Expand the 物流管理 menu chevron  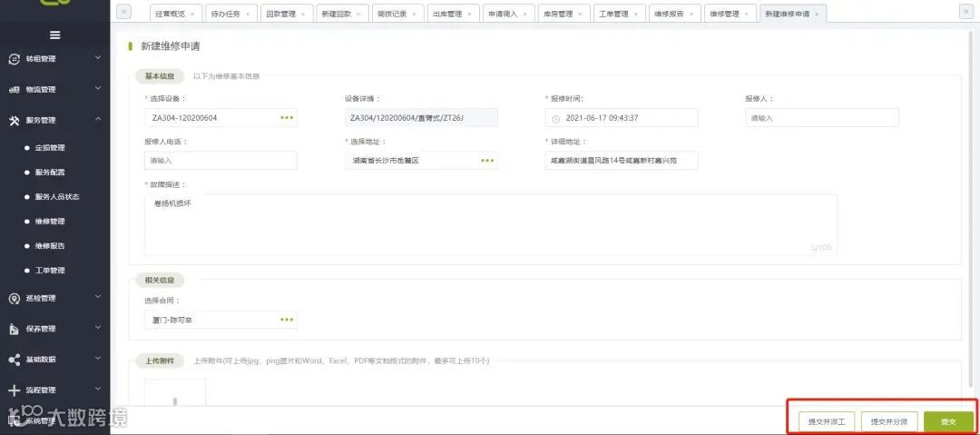click(x=97, y=89)
